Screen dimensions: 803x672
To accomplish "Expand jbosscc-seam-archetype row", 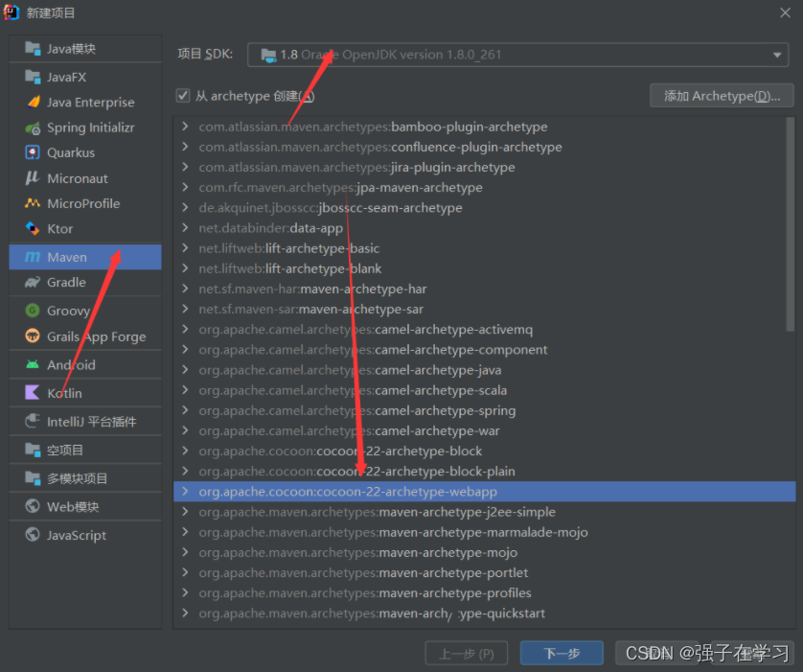I will click(185, 207).
